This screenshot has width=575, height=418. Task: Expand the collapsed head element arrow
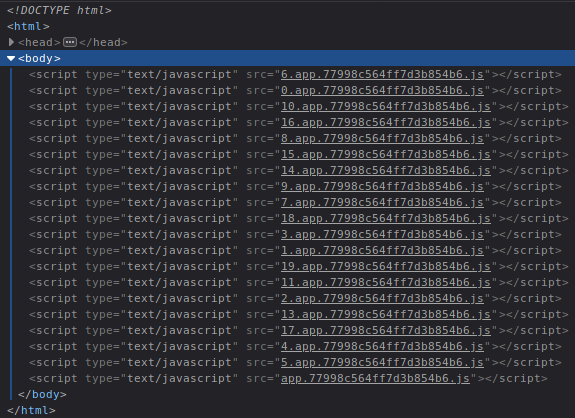[11, 42]
